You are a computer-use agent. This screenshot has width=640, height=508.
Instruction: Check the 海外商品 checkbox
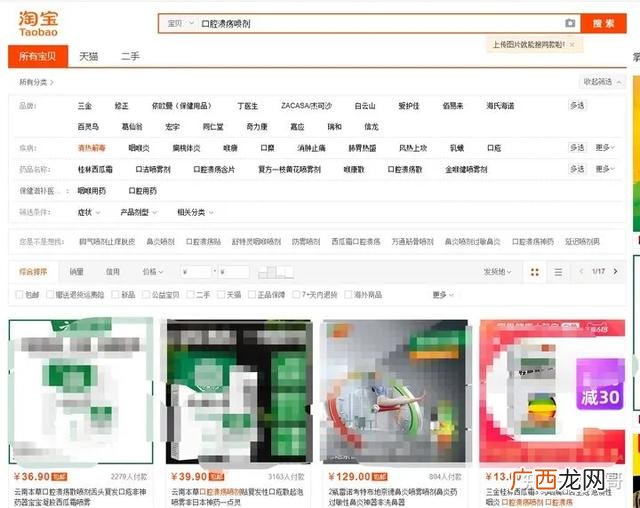pos(348,294)
